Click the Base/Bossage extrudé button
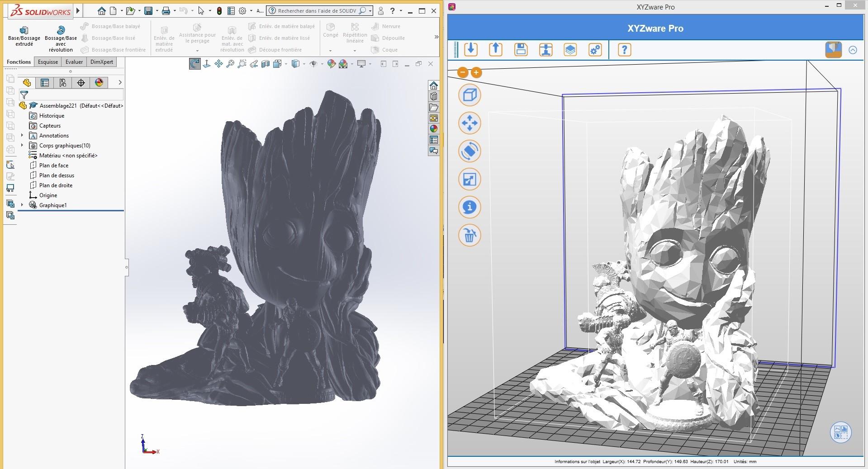The height and width of the screenshot is (469, 868). click(24, 35)
